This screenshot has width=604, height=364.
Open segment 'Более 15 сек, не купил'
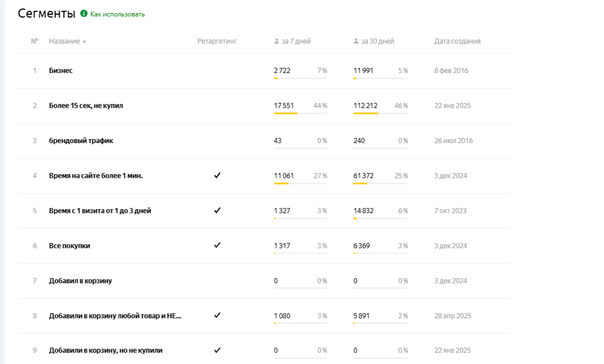pos(86,106)
